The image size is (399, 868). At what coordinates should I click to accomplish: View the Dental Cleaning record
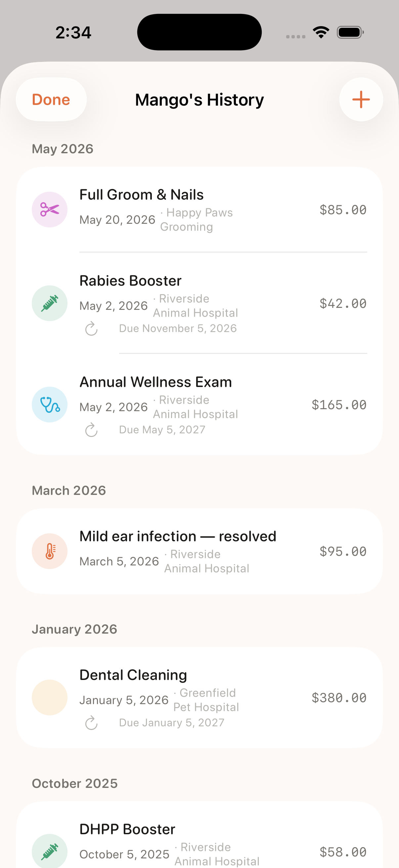[199, 698]
